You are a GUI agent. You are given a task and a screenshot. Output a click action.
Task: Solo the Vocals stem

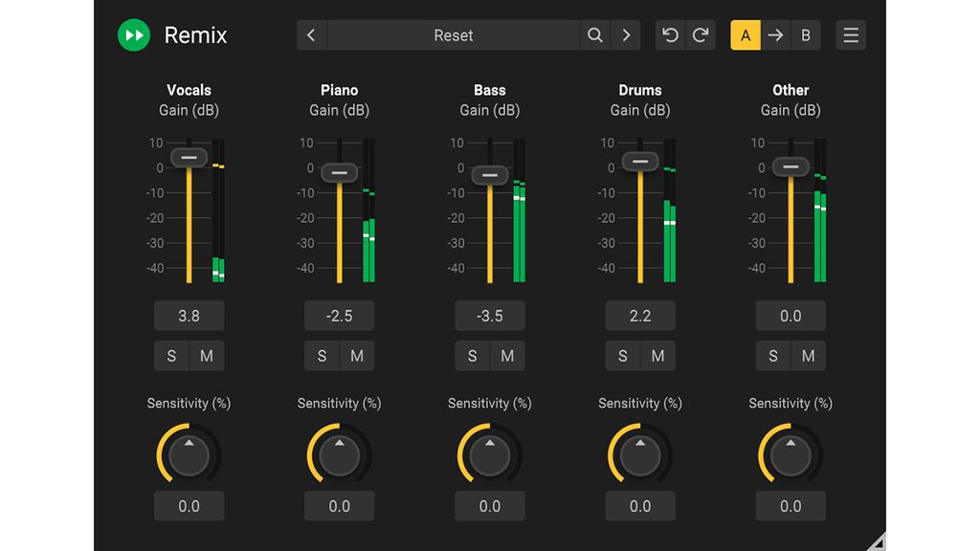coord(171,355)
